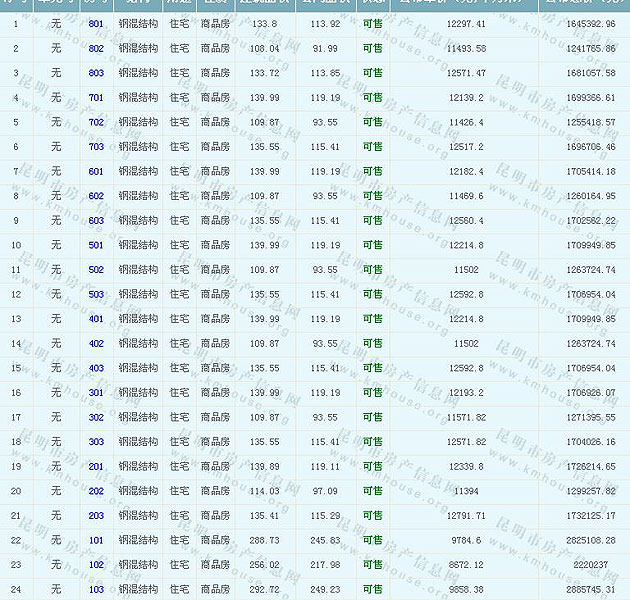Select the room 502 link

96,270
